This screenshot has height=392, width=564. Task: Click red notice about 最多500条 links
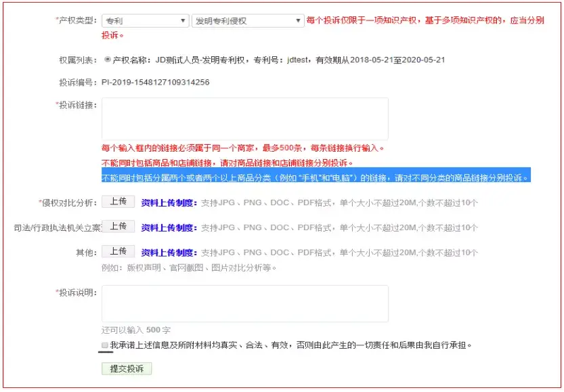[x=243, y=148]
